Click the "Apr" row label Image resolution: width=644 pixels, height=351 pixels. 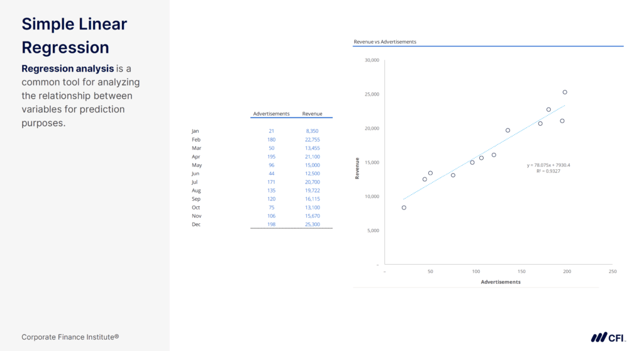pyautogui.click(x=196, y=157)
